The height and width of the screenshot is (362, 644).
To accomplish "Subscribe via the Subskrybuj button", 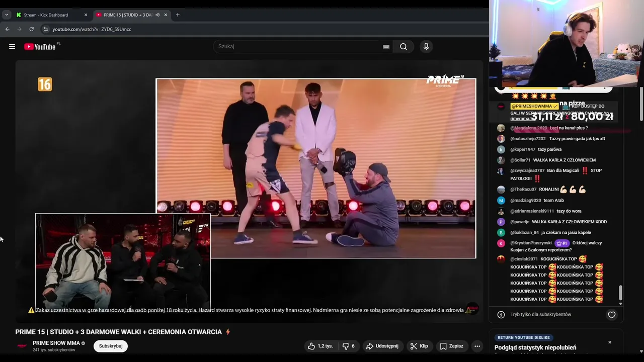I will [x=111, y=346].
